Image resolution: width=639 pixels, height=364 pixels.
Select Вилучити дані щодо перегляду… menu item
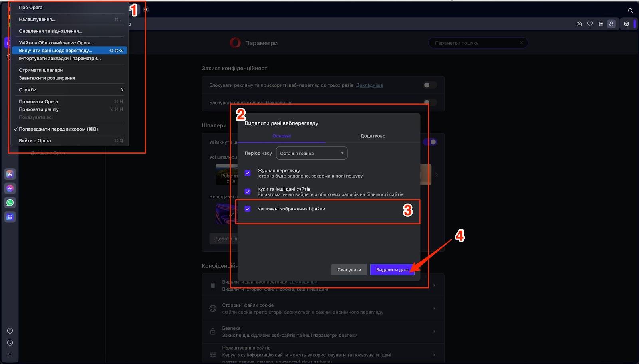tap(69, 51)
